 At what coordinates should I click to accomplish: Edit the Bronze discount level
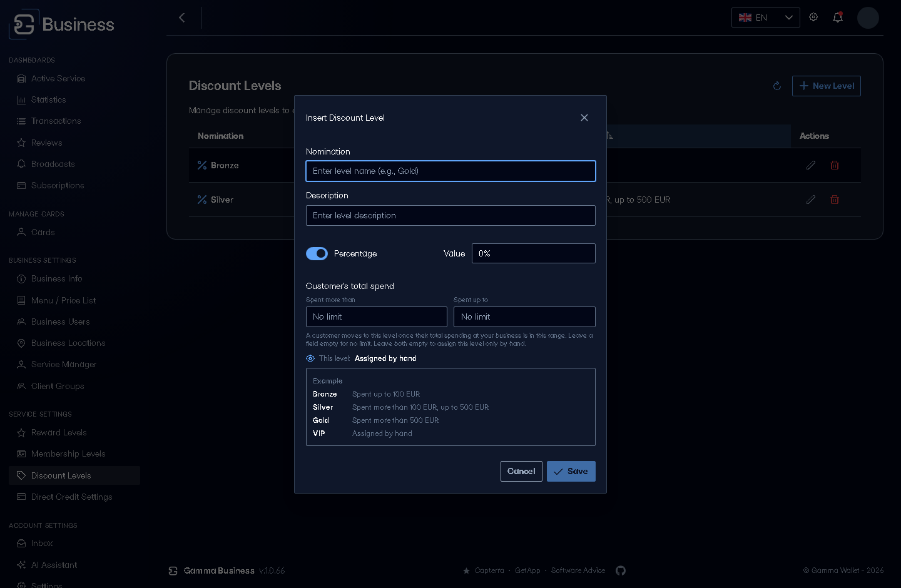click(x=811, y=165)
